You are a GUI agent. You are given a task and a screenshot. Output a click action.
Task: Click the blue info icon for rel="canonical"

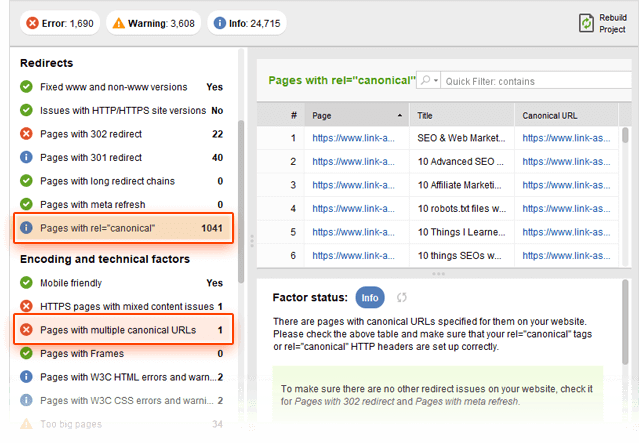click(x=26, y=228)
